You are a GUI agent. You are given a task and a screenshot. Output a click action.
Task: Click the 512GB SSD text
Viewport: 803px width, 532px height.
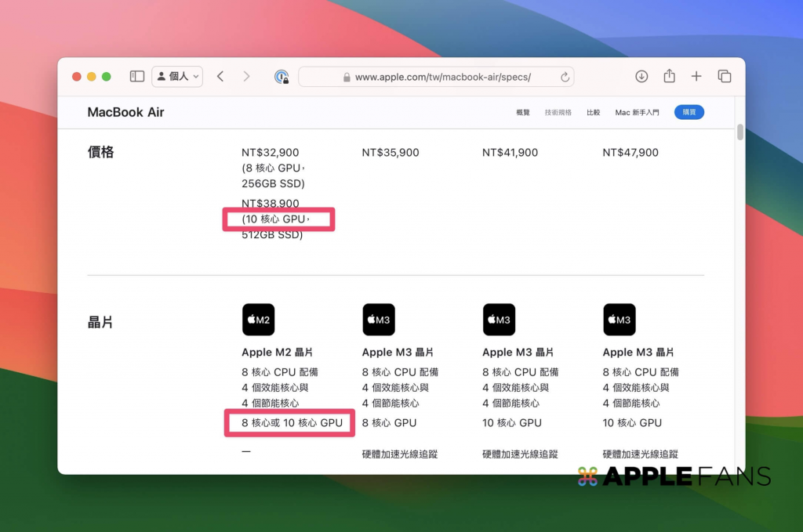272,235
